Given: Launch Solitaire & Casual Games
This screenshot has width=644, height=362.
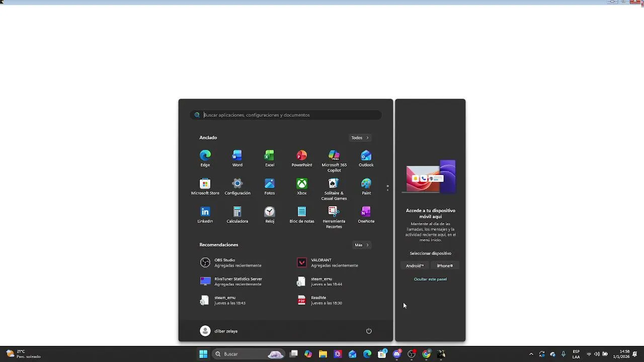Looking at the screenshot, I should [x=334, y=189].
